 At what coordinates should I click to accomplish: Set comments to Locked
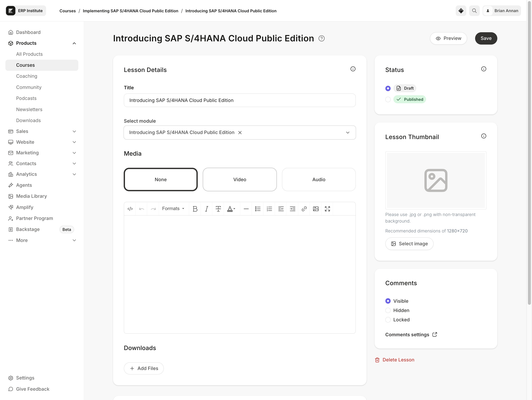[388, 320]
